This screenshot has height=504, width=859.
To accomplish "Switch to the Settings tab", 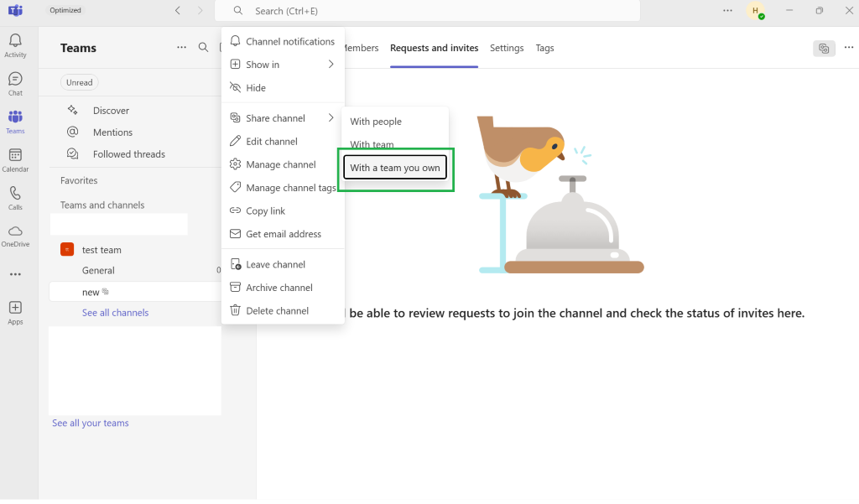I will (507, 48).
